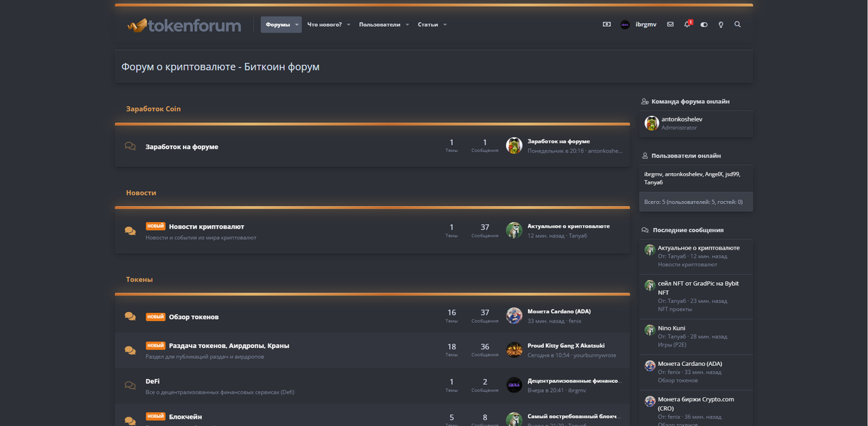Open last post Заработок на форуме in forum row
The width and height of the screenshot is (868, 426).
coord(559,141)
